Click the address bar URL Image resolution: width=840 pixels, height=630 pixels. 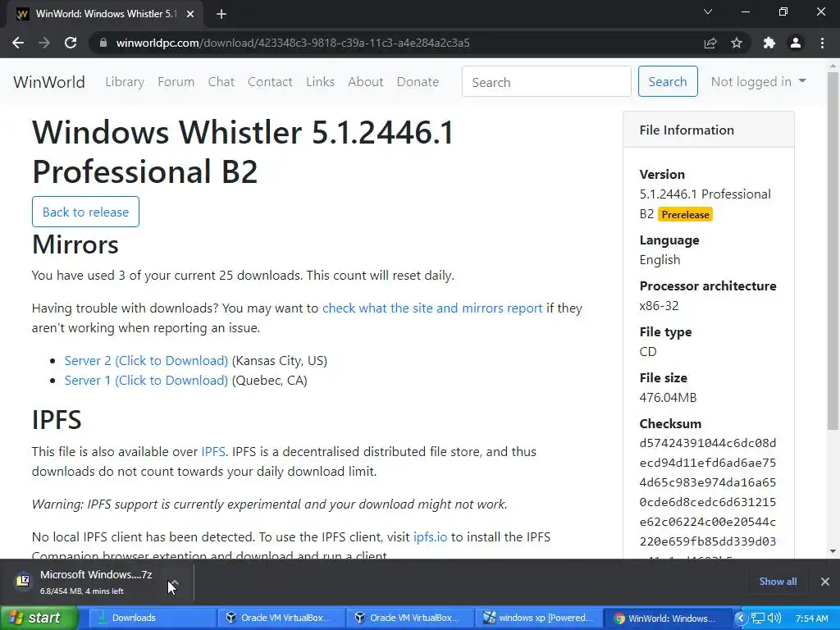[293, 43]
